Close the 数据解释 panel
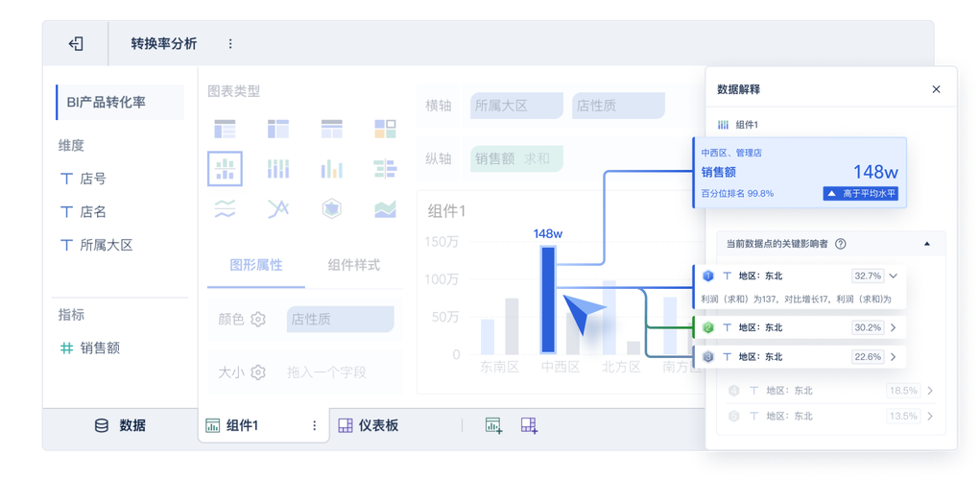980x480 pixels. click(936, 89)
